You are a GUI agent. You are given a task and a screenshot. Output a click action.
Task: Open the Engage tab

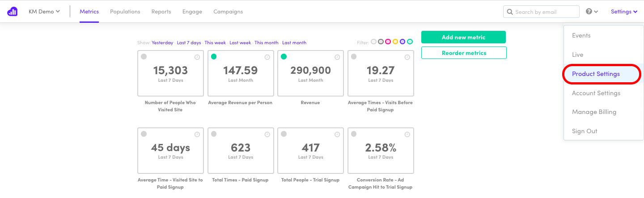pos(192,12)
